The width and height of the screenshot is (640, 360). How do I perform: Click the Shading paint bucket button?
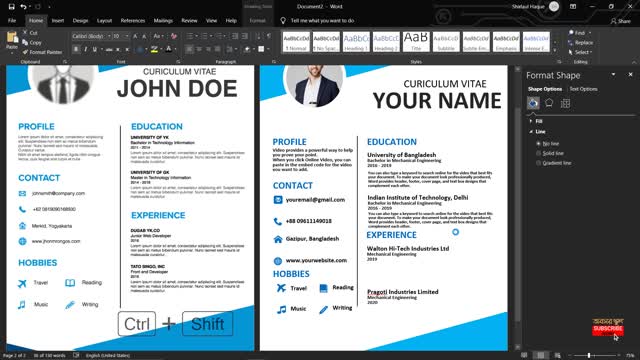click(x=247, y=49)
